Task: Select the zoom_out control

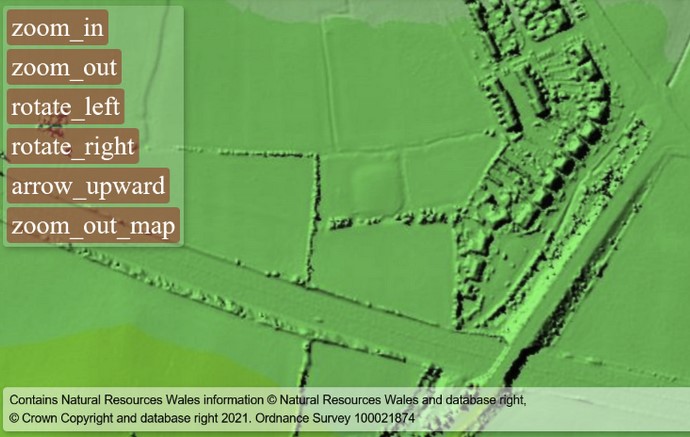Action: point(64,67)
